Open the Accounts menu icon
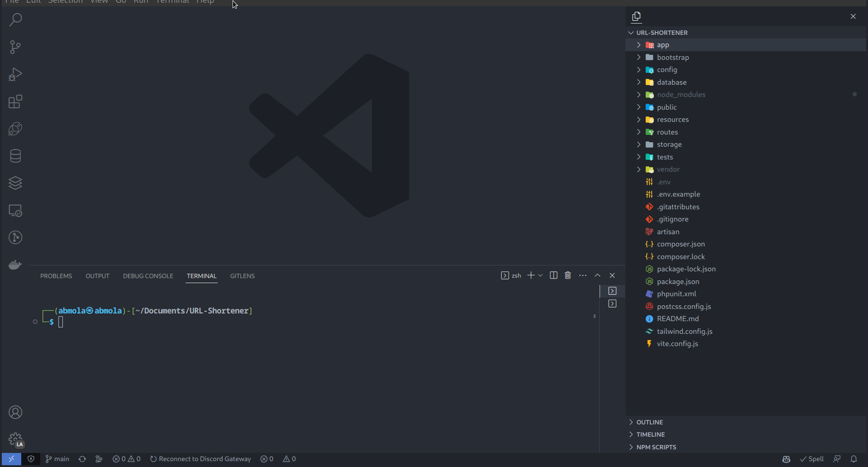The height and width of the screenshot is (467, 868). click(15, 412)
